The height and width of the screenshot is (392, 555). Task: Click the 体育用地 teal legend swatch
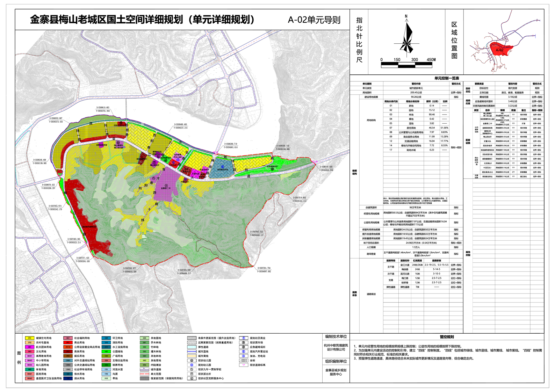click(x=30, y=369)
